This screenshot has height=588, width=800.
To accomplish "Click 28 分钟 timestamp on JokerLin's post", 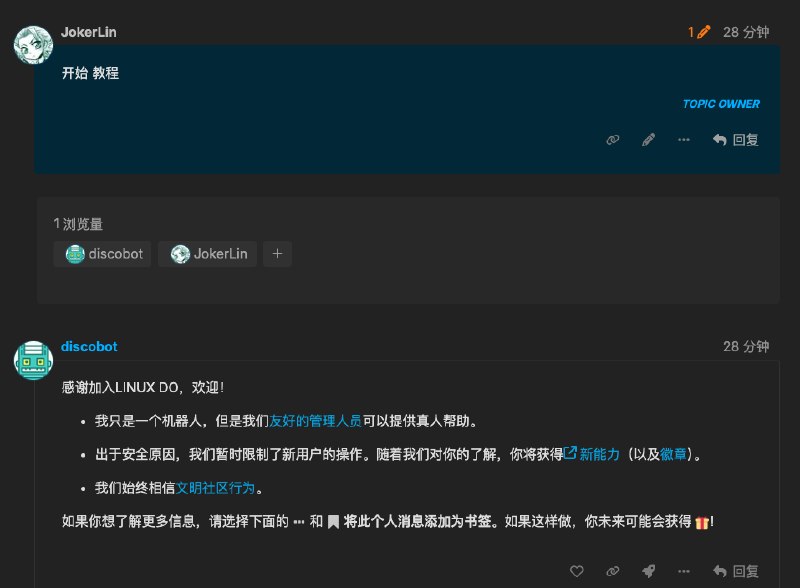I will click(746, 32).
